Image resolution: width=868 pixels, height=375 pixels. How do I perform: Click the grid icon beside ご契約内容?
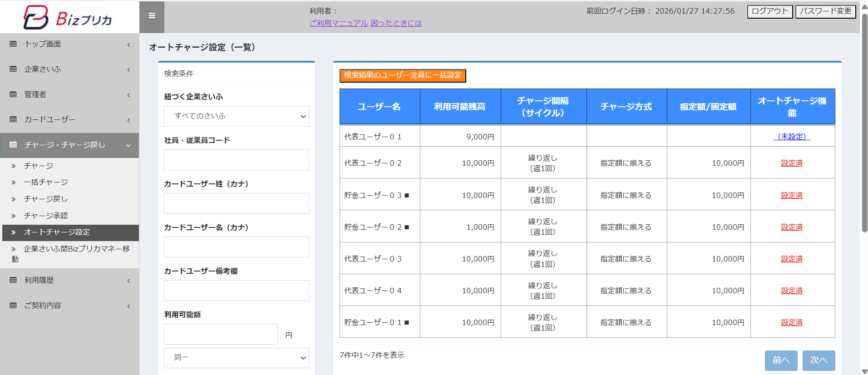pos(13,306)
